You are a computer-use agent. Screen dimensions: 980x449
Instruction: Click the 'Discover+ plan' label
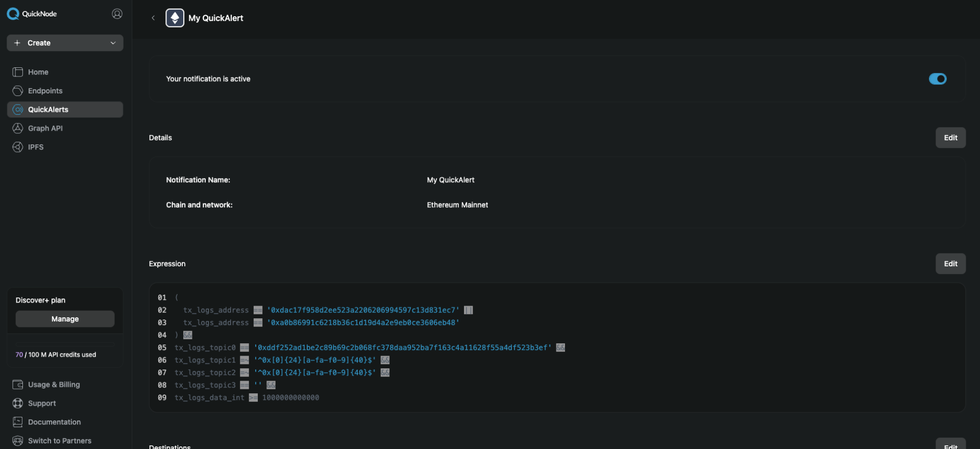40,300
